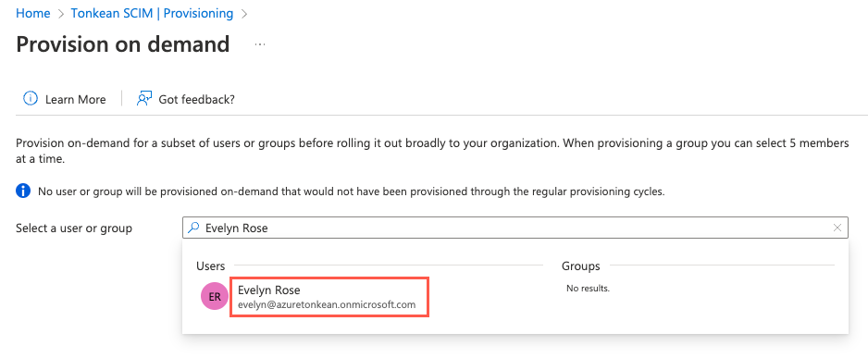Screen dimensions: 868x358
Task: Open the Got feedback? link
Action: [196, 100]
